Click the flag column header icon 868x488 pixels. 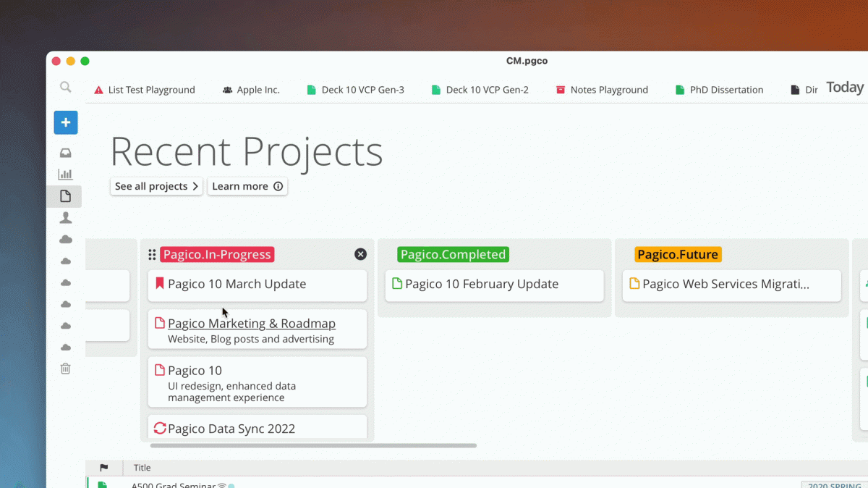click(x=103, y=468)
